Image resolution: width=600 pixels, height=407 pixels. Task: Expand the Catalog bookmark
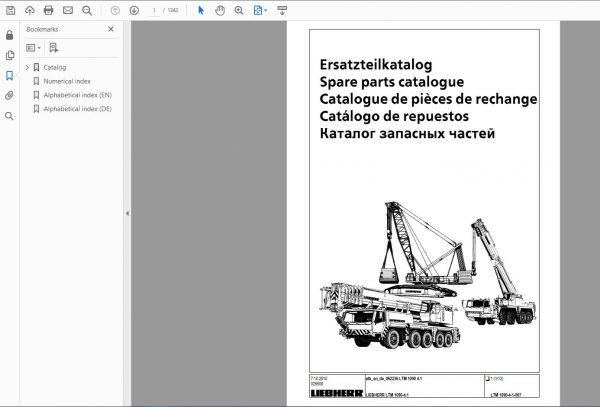[x=27, y=67]
